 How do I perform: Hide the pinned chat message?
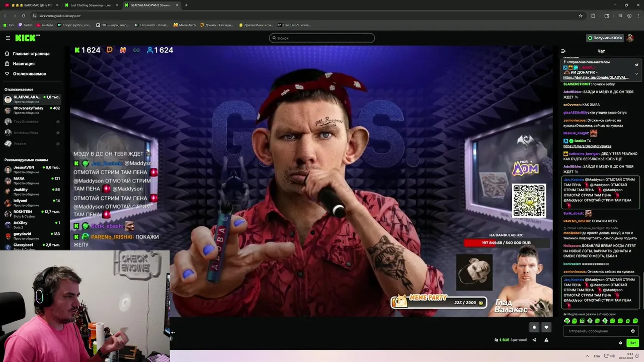(x=636, y=65)
